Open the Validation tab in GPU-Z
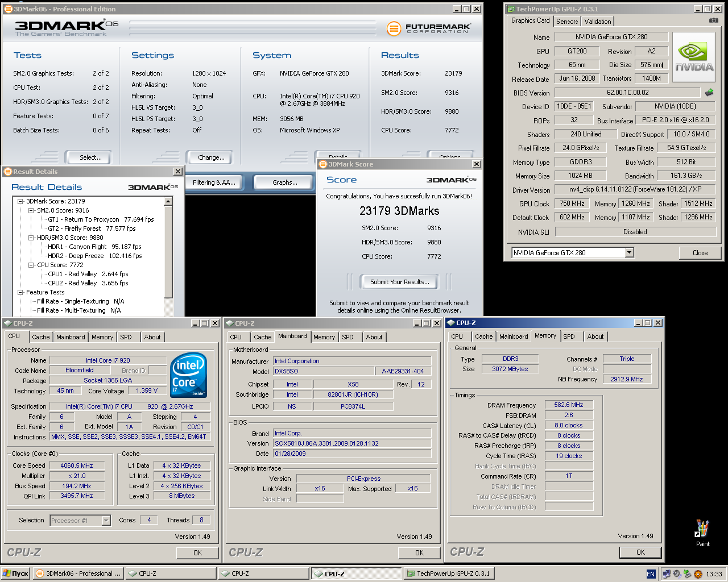The image size is (728, 582). click(x=598, y=22)
